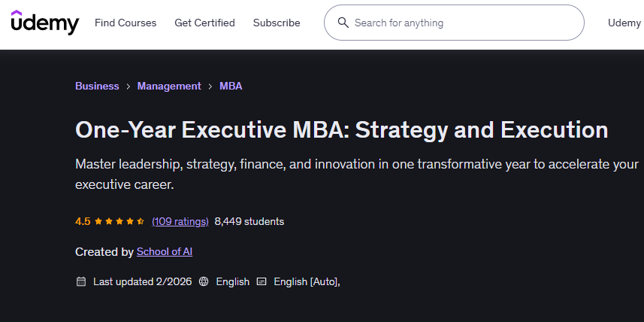Click the chevron after Business breadcrumb

128,87
